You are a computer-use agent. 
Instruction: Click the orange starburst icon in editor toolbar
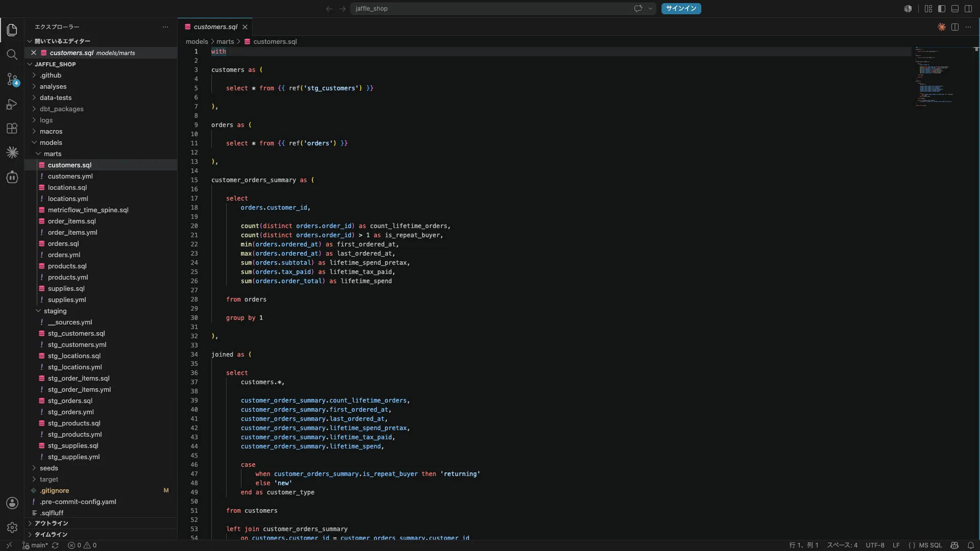tap(942, 27)
